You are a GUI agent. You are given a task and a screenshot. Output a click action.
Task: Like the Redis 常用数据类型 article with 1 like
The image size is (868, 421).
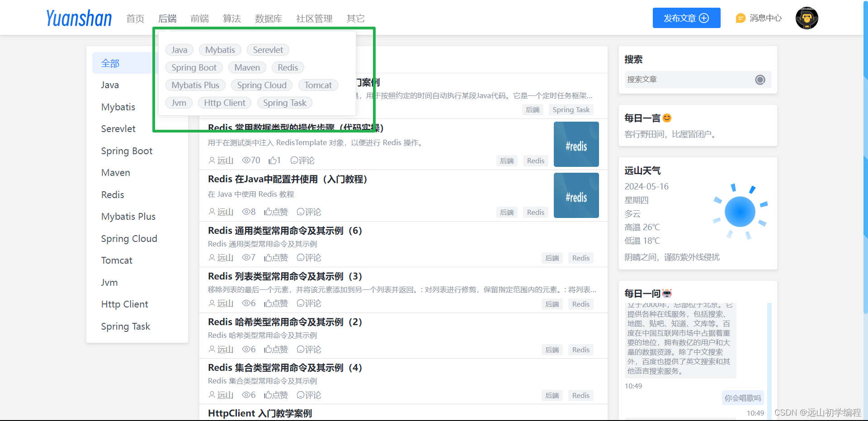point(274,161)
